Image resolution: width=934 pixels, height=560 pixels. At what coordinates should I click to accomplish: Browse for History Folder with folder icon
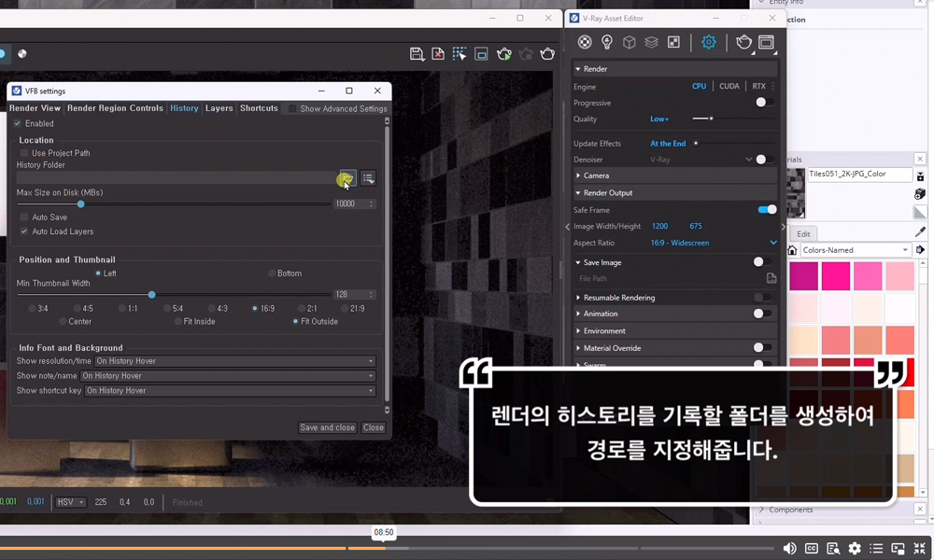pos(347,178)
